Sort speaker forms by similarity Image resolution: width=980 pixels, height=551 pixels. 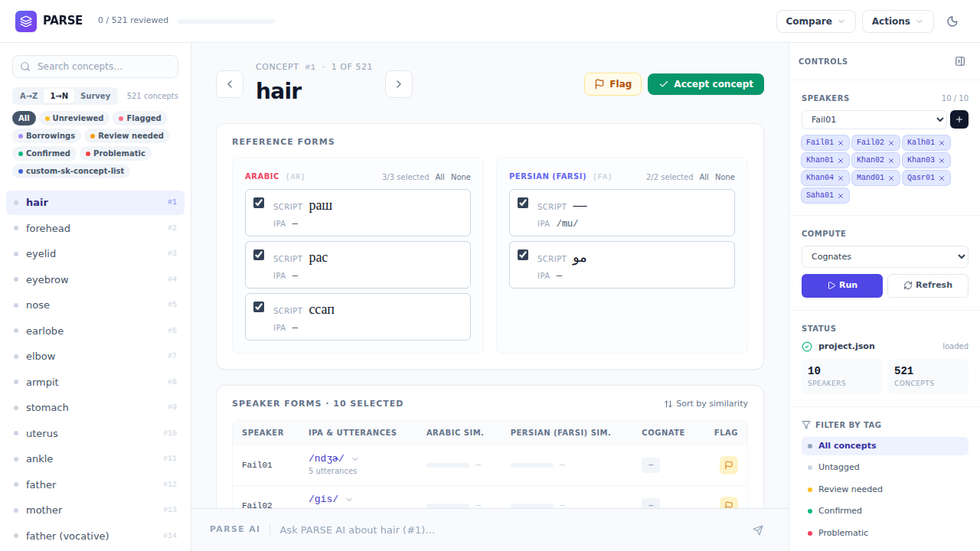point(706,403)
